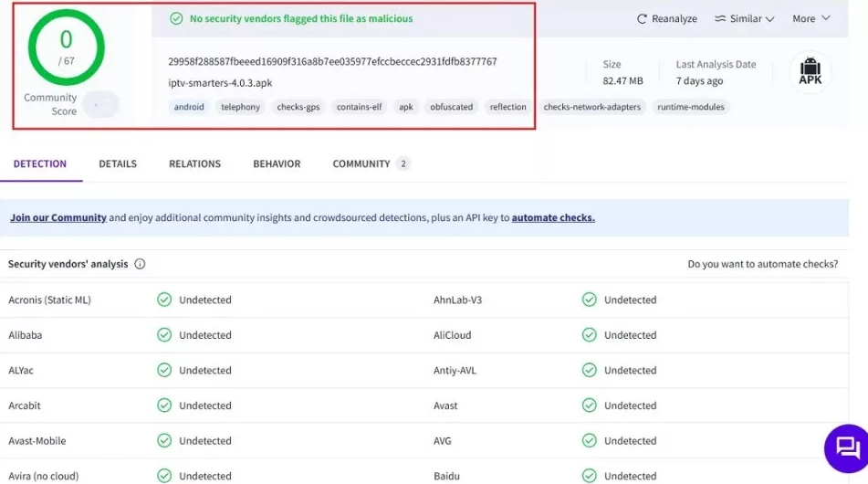868x484 pixels.
Task: Open the DETAILS tab
Action: [118, 163]
